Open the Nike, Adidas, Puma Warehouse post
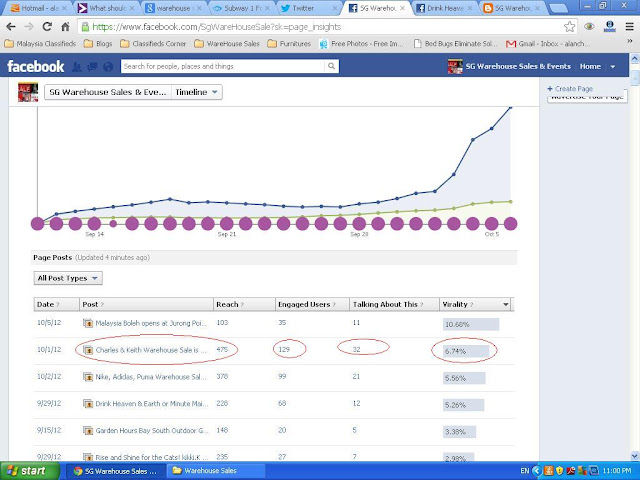Image resolution: width=640 pixels, height=480 pixels. 152,377
